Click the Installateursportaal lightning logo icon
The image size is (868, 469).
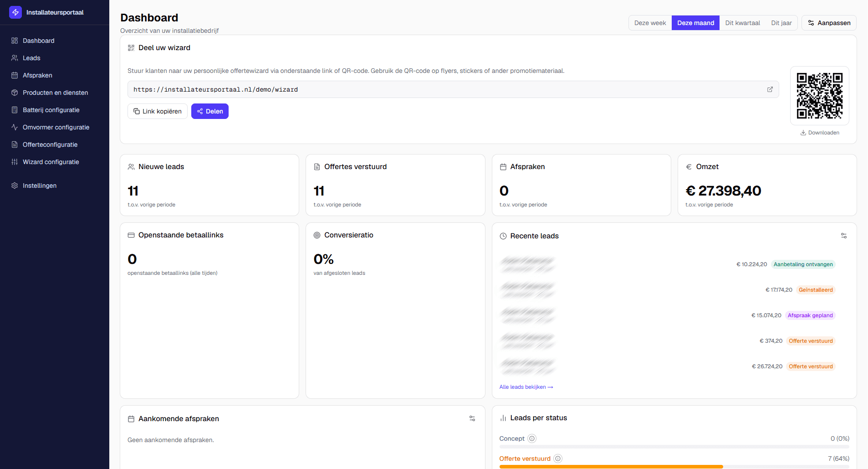(15, 12)
